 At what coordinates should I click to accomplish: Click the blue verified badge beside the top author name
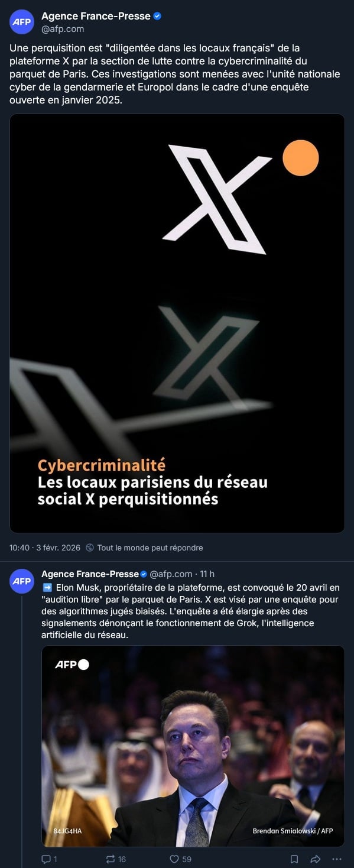pos(157,17)
